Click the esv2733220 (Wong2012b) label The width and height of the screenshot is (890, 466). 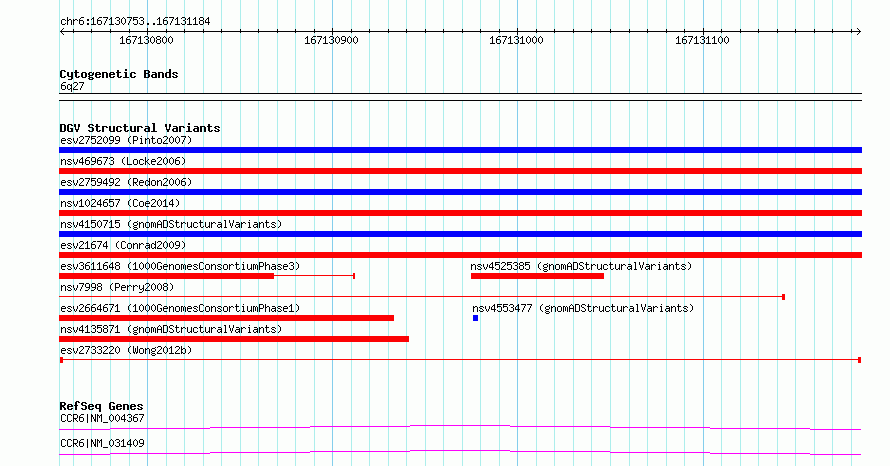(x=126, y=350)
